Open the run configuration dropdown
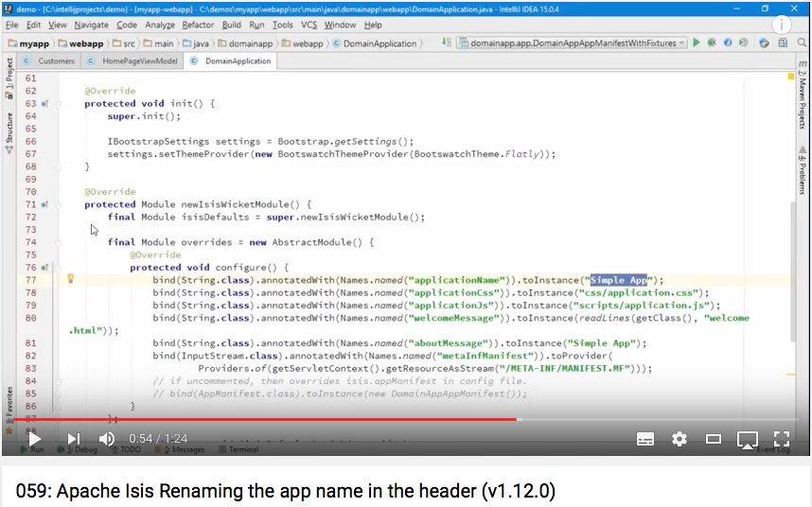812x507 pixels. (x=573, y=43)
